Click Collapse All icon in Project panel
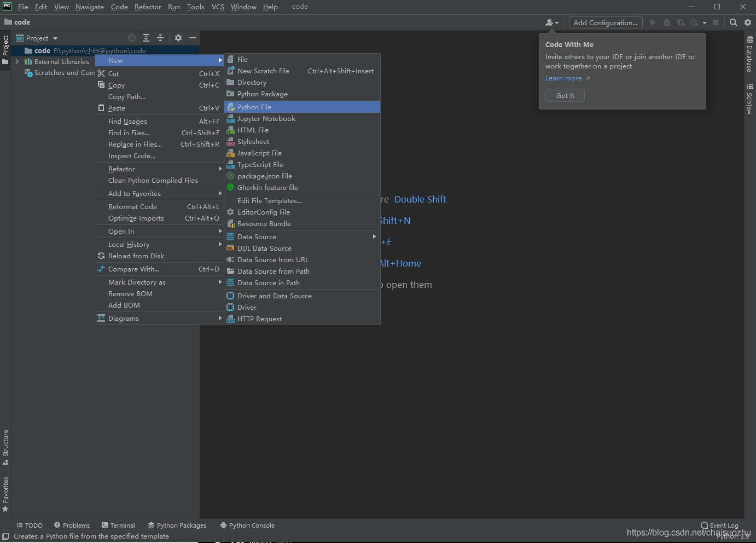 click(160, 38)
